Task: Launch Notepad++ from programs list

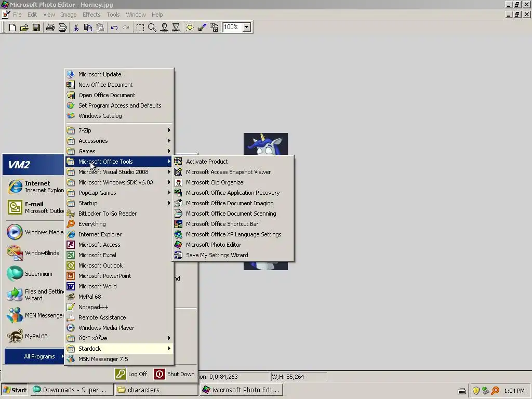Action: tap(119, 307)
